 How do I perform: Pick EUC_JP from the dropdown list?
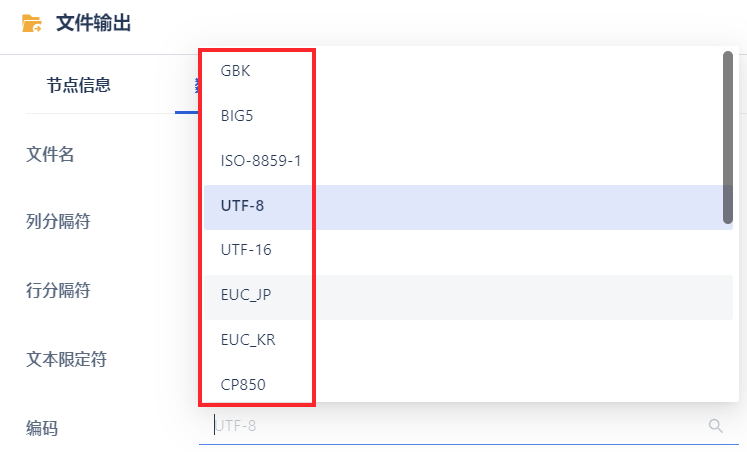point(468,295)
